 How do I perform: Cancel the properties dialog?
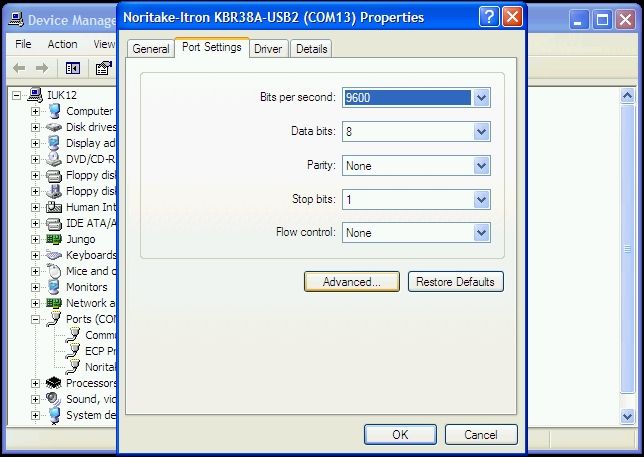[481, 434]
